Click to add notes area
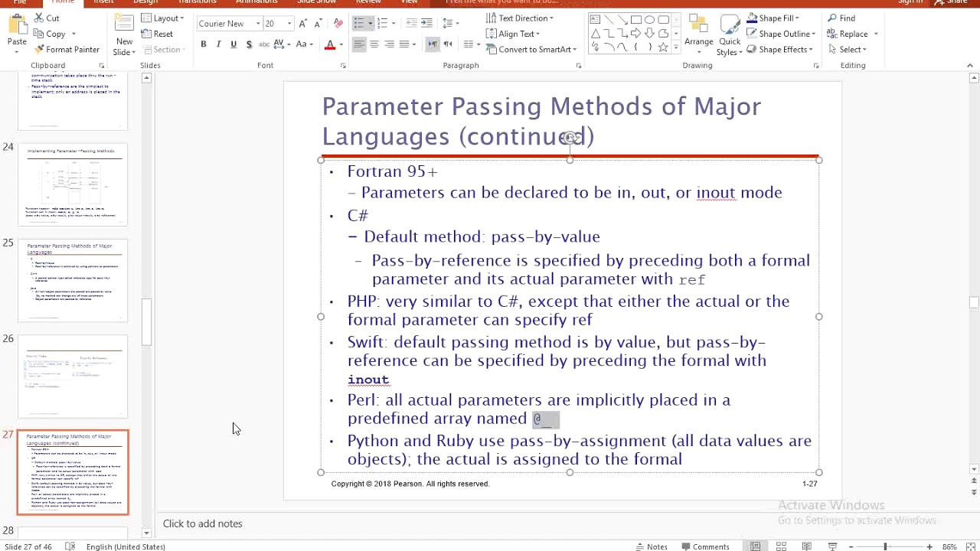The image size is (980, 551). pos(203,523)
